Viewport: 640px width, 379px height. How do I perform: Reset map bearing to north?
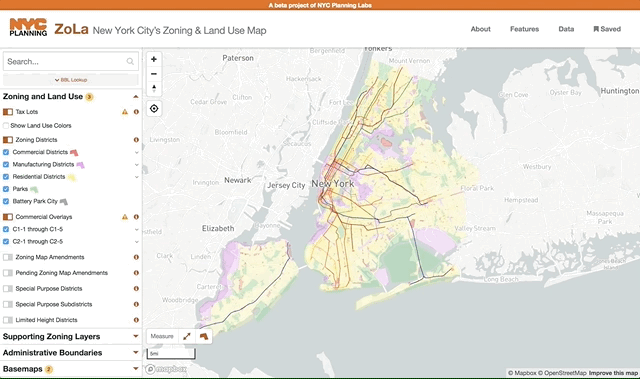click(154, 89)
